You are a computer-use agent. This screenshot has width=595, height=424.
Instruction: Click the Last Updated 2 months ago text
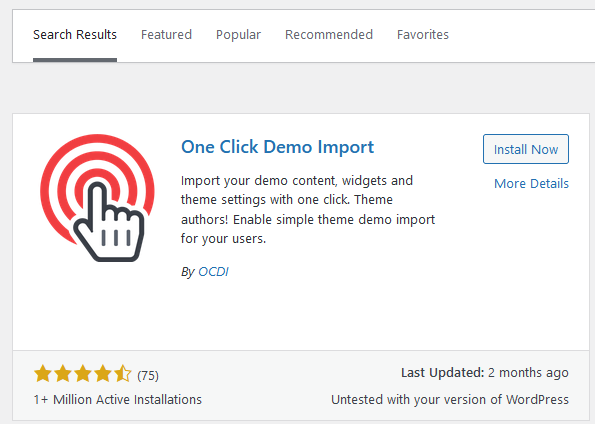[x=485, y=373]
